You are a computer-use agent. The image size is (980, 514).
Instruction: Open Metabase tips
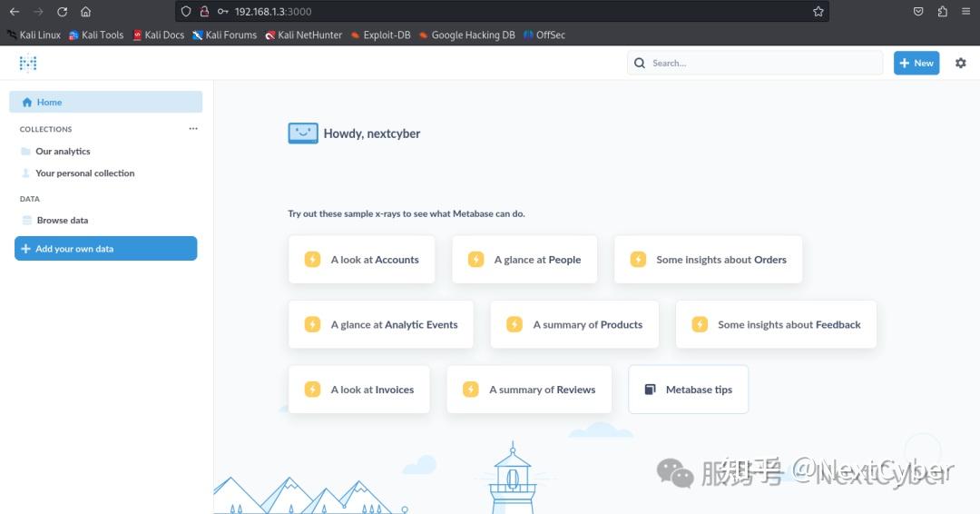688,390
